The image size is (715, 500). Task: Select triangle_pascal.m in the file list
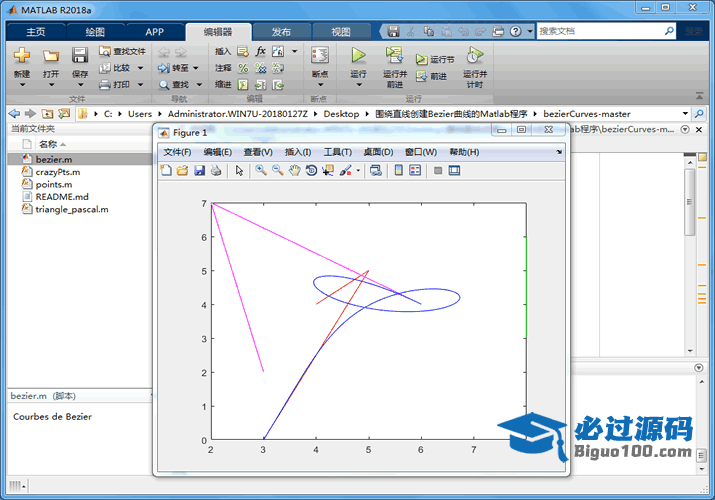point(80,209)
